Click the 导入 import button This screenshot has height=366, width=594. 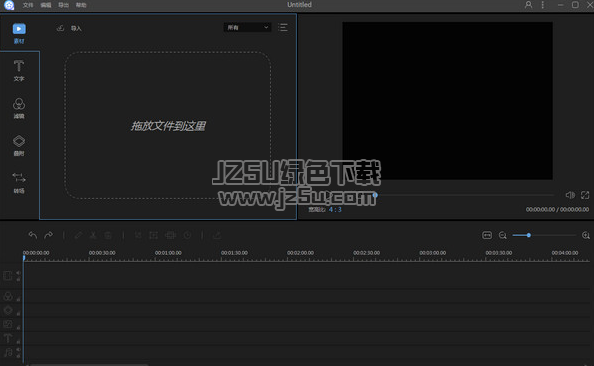pyautogui.click(x=76, y=28)
